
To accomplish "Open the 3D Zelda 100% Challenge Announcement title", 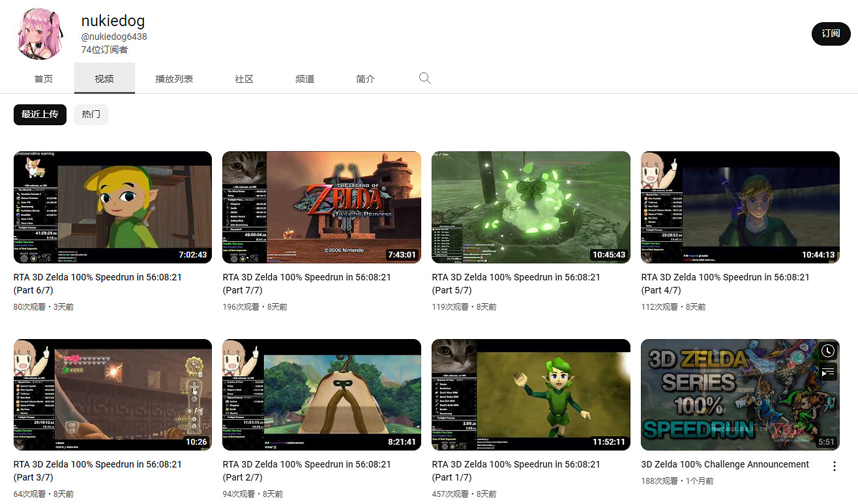I will pos(725,464).
